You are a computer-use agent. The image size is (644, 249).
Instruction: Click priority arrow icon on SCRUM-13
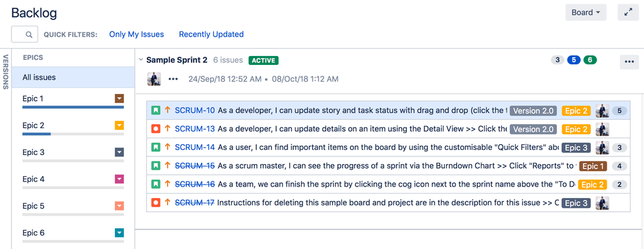tap(167, 129)
